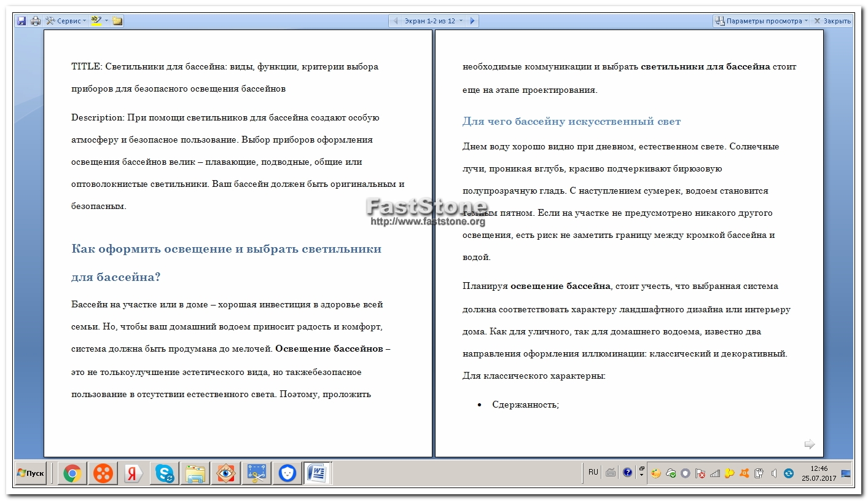Open the volume speaker tray icon
The image size is (868, 501).
coord(774,473)
